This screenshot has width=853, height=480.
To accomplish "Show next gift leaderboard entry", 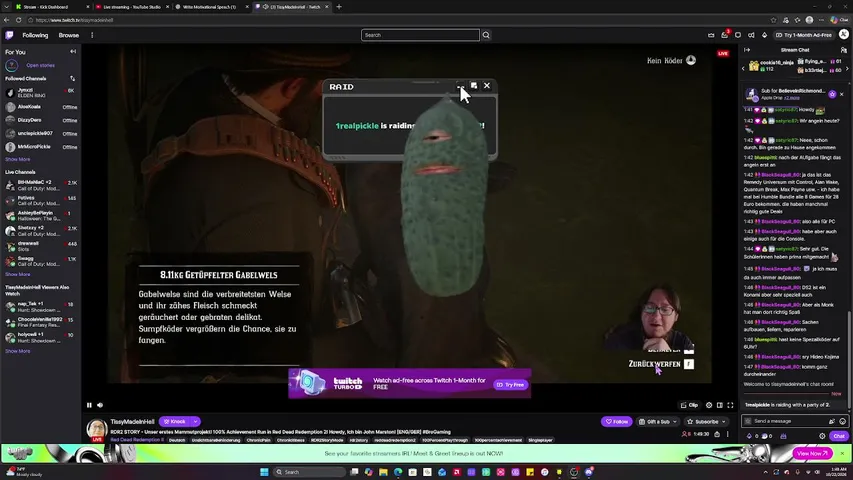I will click(x=847, y=69).
